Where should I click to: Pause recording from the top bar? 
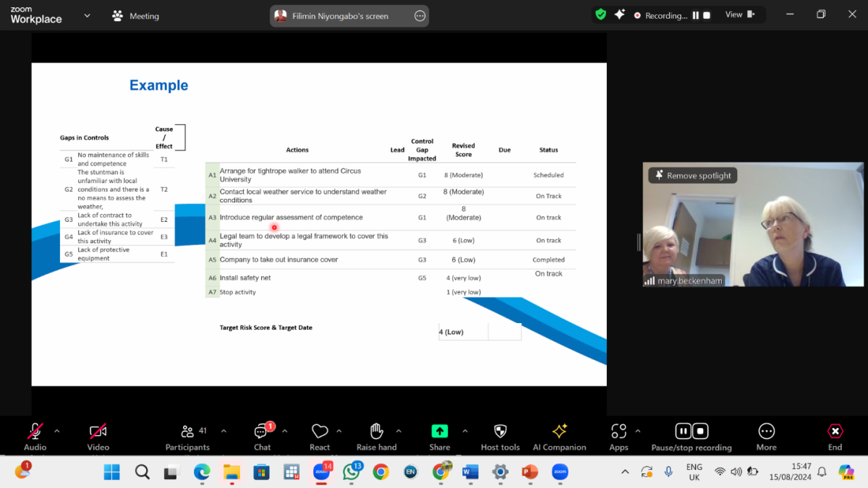[x=696, y=15]
